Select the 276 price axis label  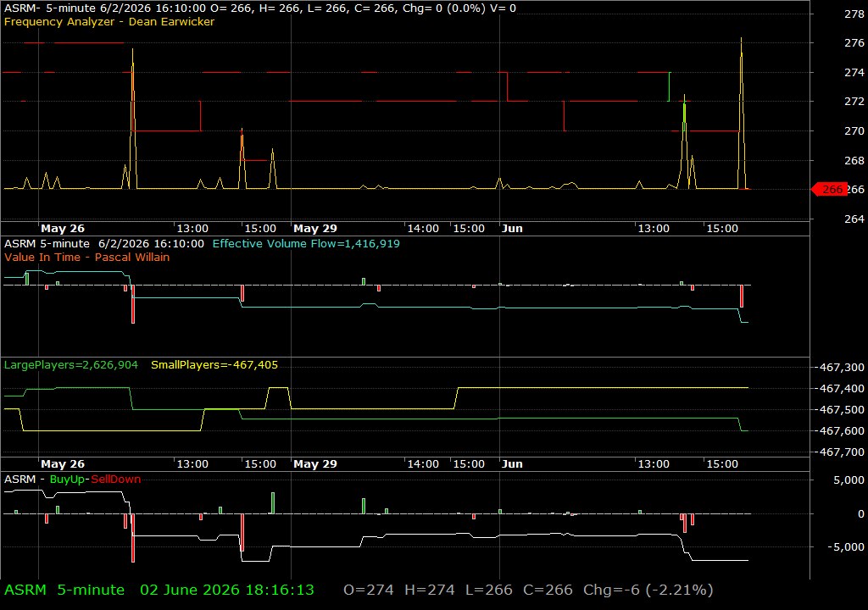(x=854, y=42)
